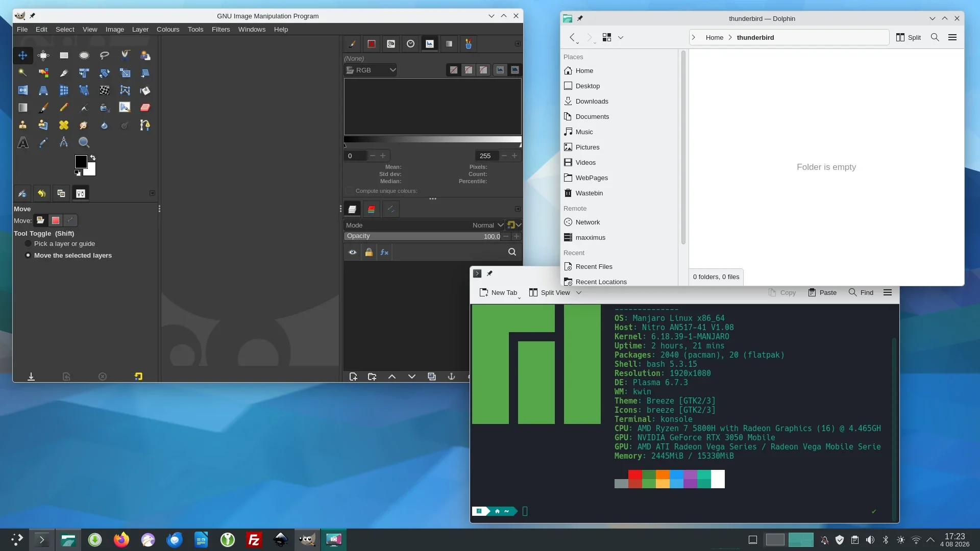
Task: Open the RGB histogram channel dropdown
Action: coord(371,70)
